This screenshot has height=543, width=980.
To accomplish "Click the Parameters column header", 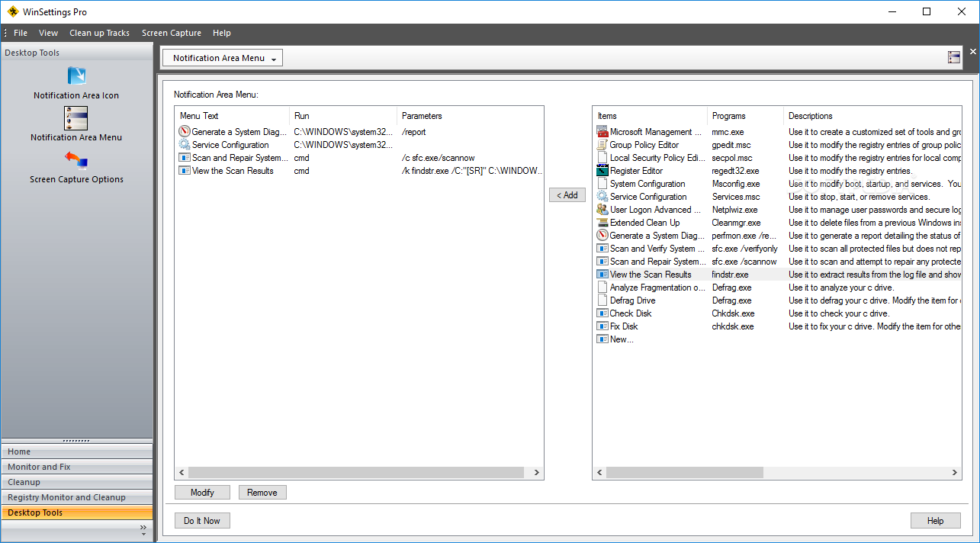I will [x=471, y=116].
